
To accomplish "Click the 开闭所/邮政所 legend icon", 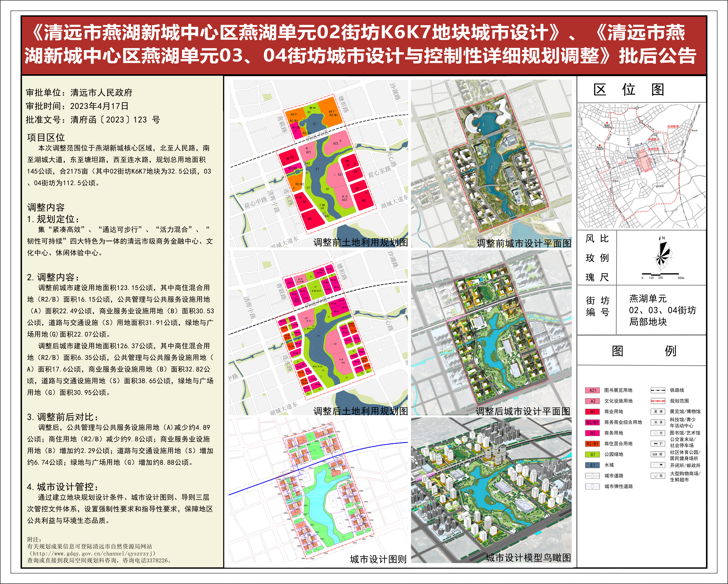I will (658, 465).
